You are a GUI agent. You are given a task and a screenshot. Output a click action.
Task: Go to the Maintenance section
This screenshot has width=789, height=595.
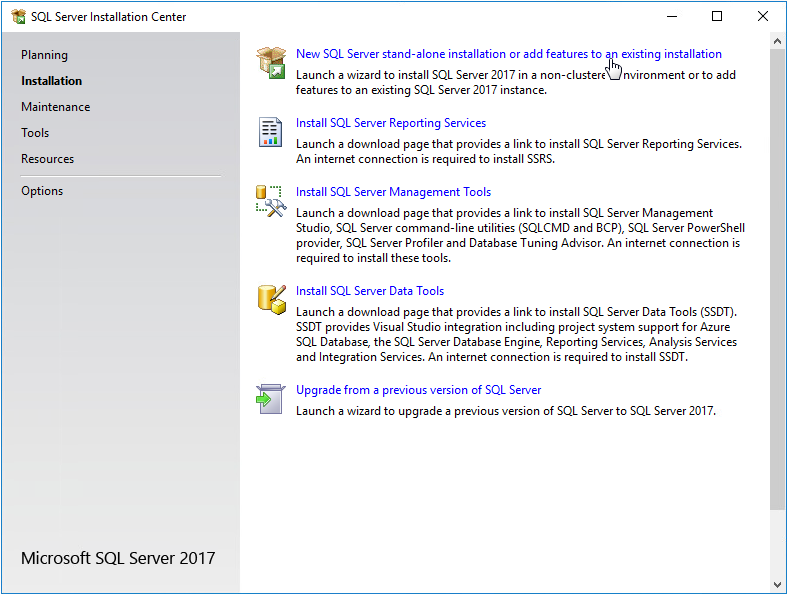pos(55,107)
